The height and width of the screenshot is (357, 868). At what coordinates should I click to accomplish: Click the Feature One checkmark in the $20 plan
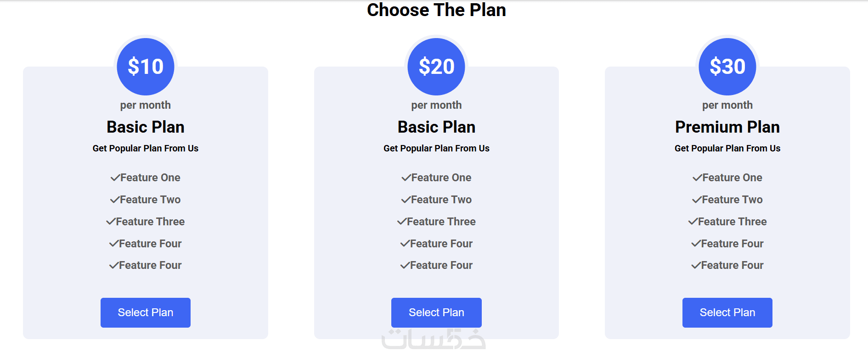(406, 178)
